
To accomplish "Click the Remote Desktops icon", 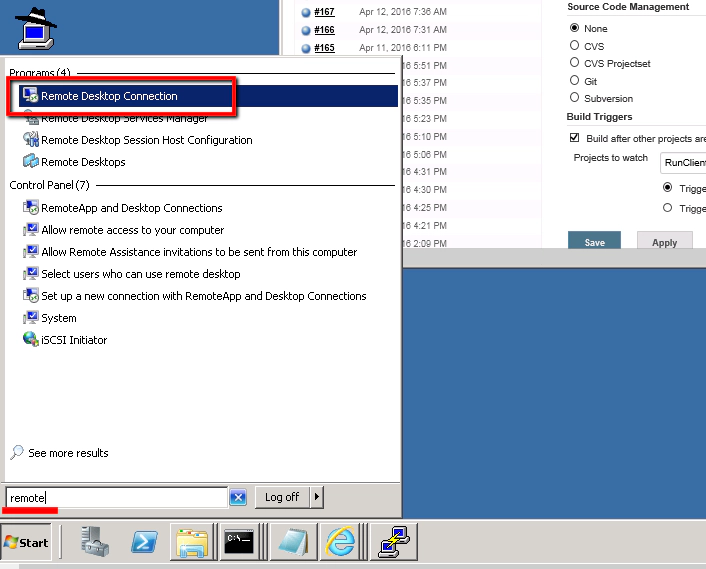I will pyautogui.click(x=31, y=161).
